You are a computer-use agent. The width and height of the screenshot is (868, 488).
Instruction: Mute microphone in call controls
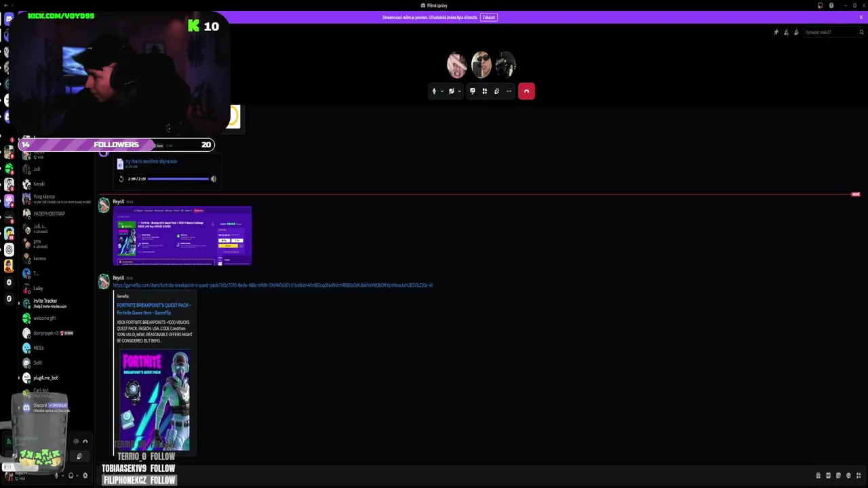click(434, 91)
